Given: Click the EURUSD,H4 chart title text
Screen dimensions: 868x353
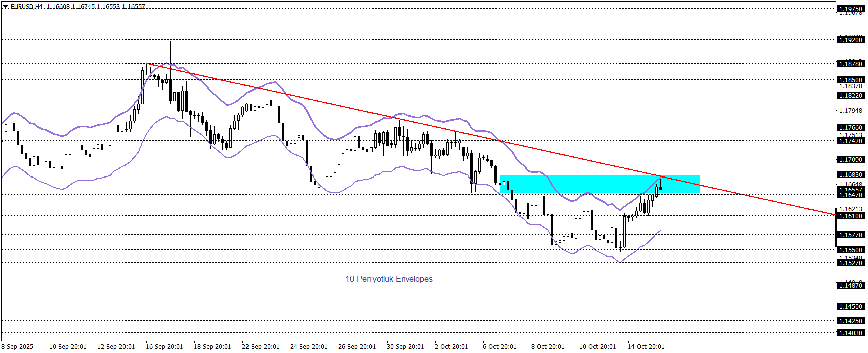Looking at the screenshot, I should click(26, 7).
